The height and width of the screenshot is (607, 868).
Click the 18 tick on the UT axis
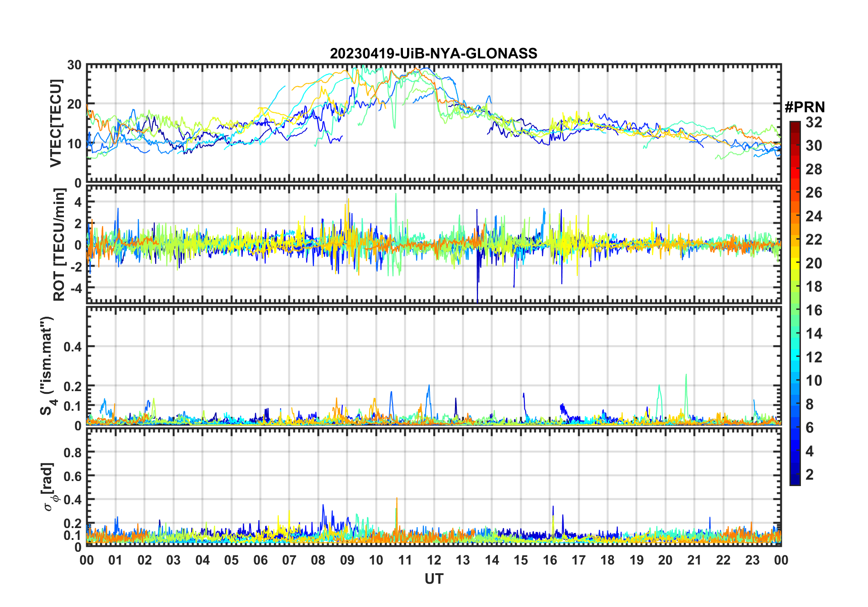607,560
